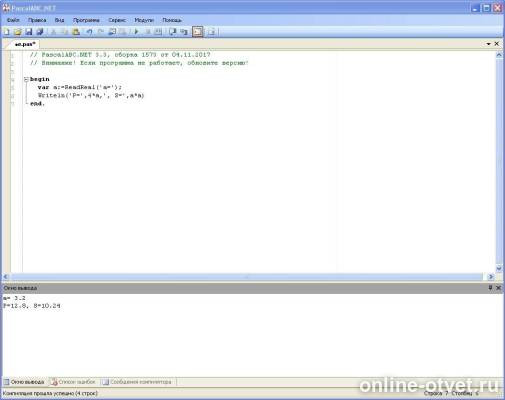Open the tab list dropdown arrow

(x=488, y=44)
